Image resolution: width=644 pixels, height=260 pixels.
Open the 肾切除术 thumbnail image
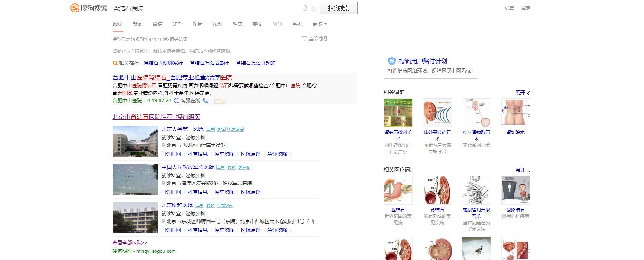[x=516, y=113]
